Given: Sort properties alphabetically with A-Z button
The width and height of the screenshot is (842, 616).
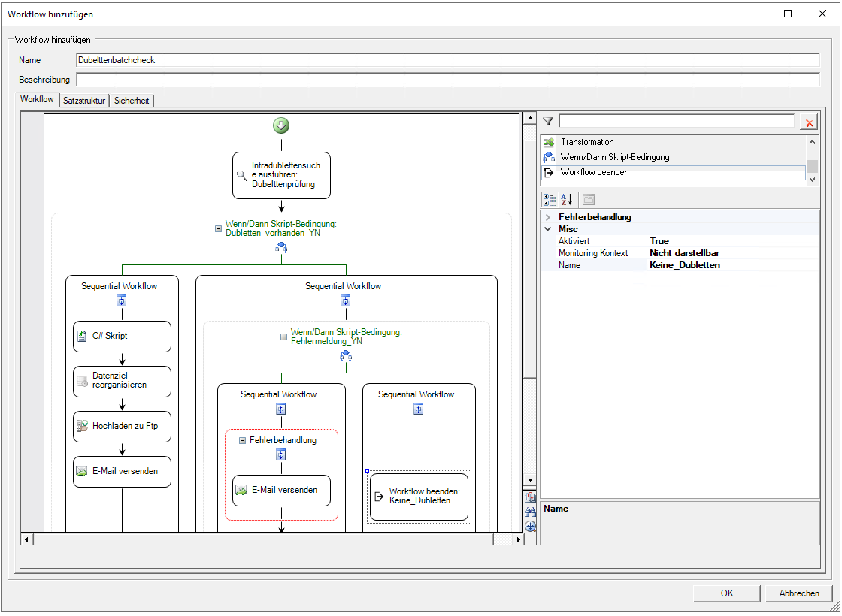Looking at the screenshot, I should [x=567, y=200].
